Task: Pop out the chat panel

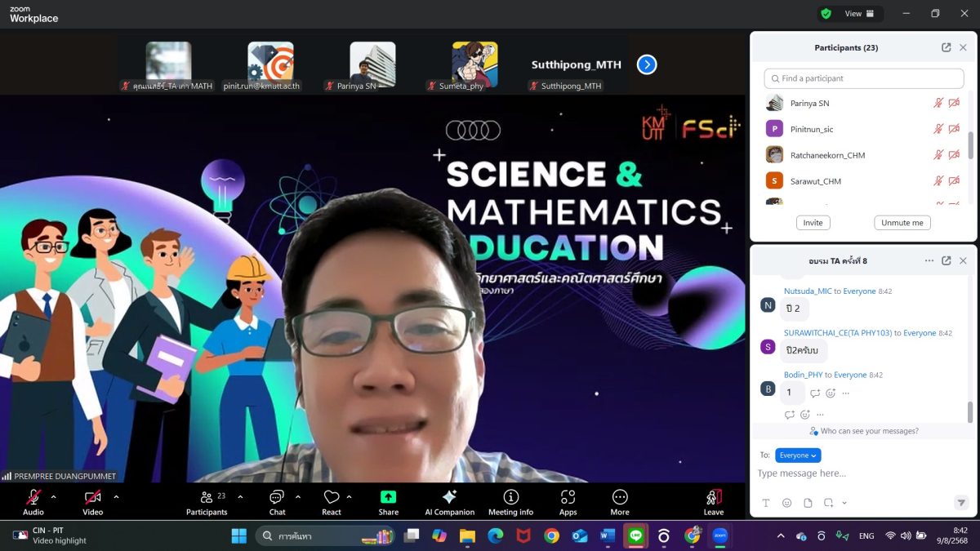Action: click(x=946, y=260)
